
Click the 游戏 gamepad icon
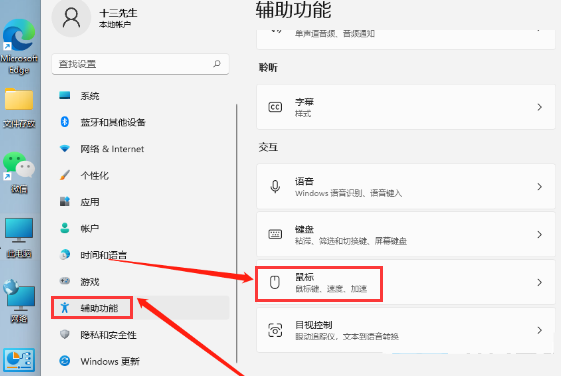click(65, 281)
